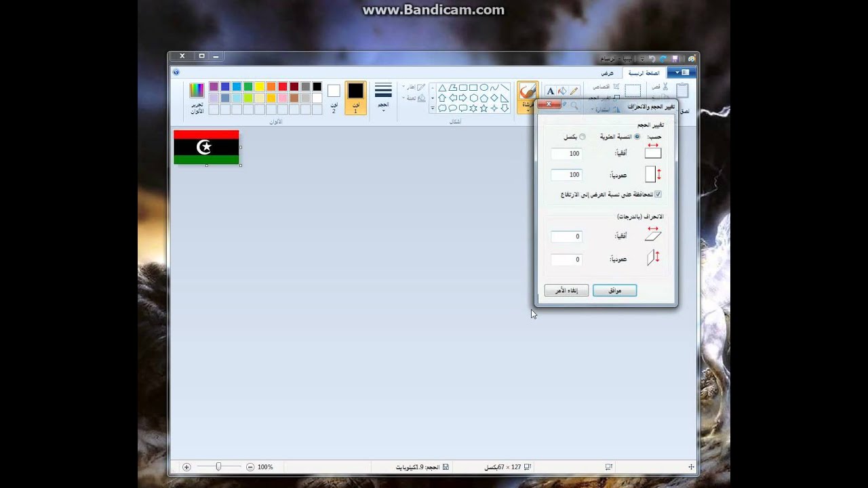Click the Edit colors rainbow icon
The image size is (868, 488).
pos(197,91)
